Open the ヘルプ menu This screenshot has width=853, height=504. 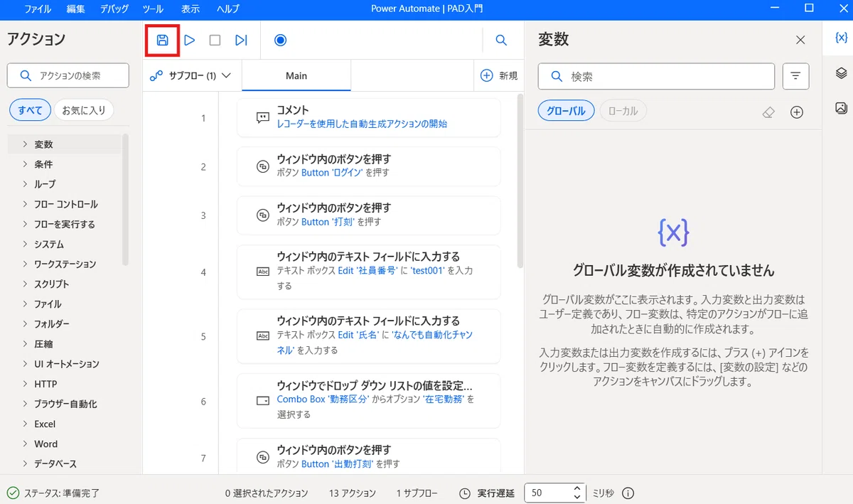pyautogui.click(x=227, y=9)
